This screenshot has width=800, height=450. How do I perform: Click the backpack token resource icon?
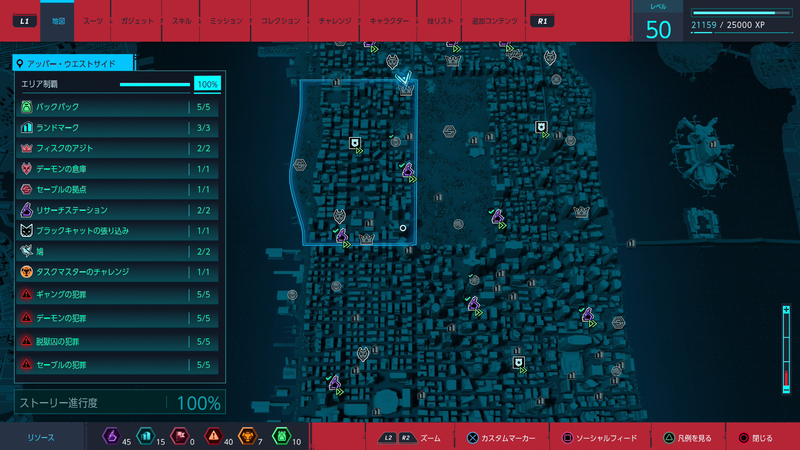point(281,436)
